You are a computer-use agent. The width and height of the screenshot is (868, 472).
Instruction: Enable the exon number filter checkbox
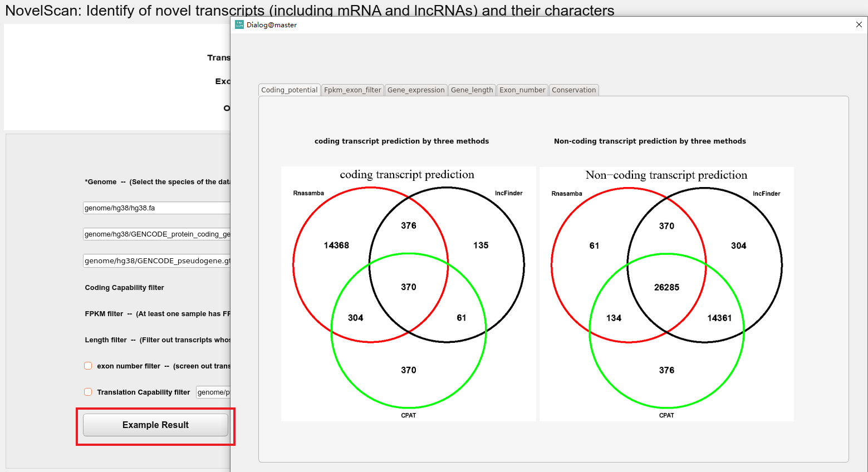click(88, 366)
